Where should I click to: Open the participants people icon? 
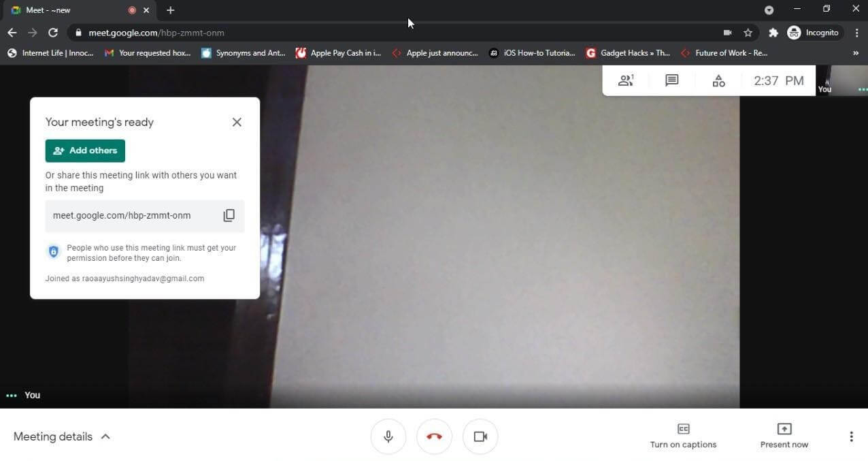pyautogui.click(x=625, y=80)
